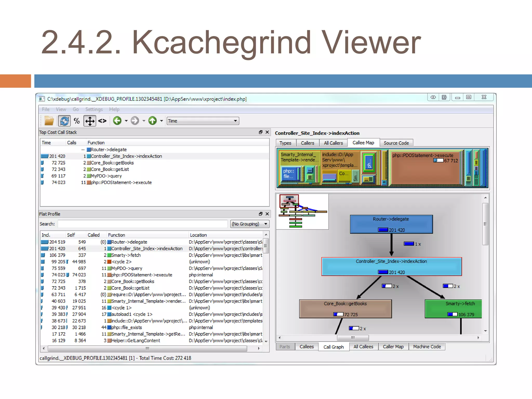Click the green Back arrow icon

click(x=117, y=121)
